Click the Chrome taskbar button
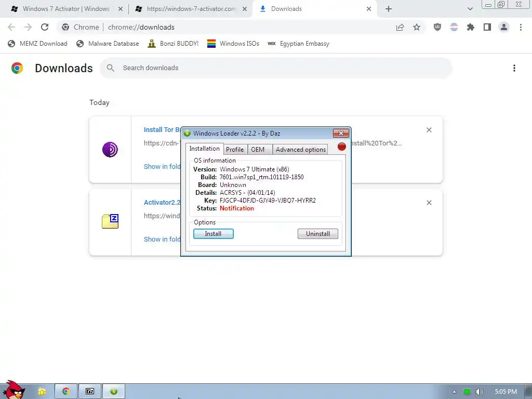The height and width of the screenshot is (399, 532). click(x=66, y=392)
